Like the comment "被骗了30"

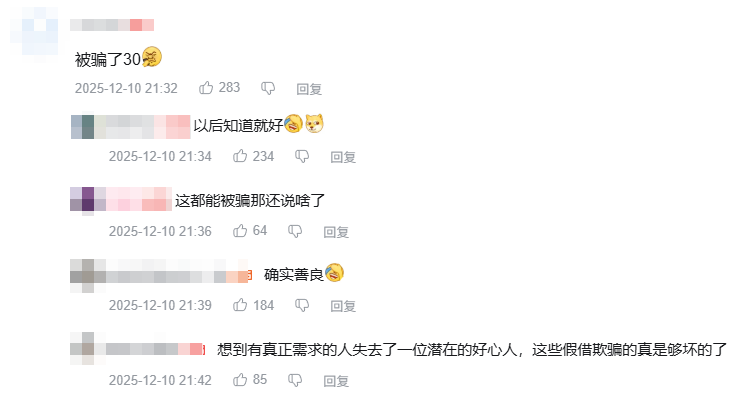207,88
